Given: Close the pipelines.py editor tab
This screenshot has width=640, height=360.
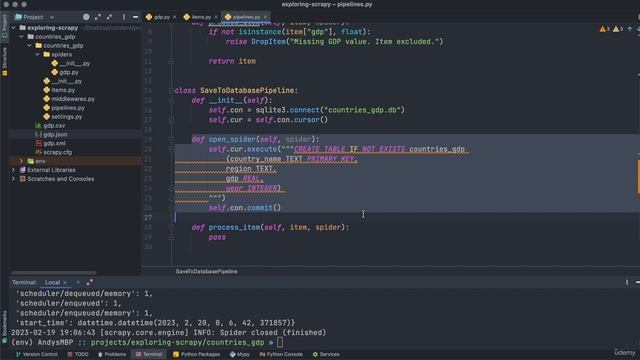Looking at the screenshot, I should 265,17.
